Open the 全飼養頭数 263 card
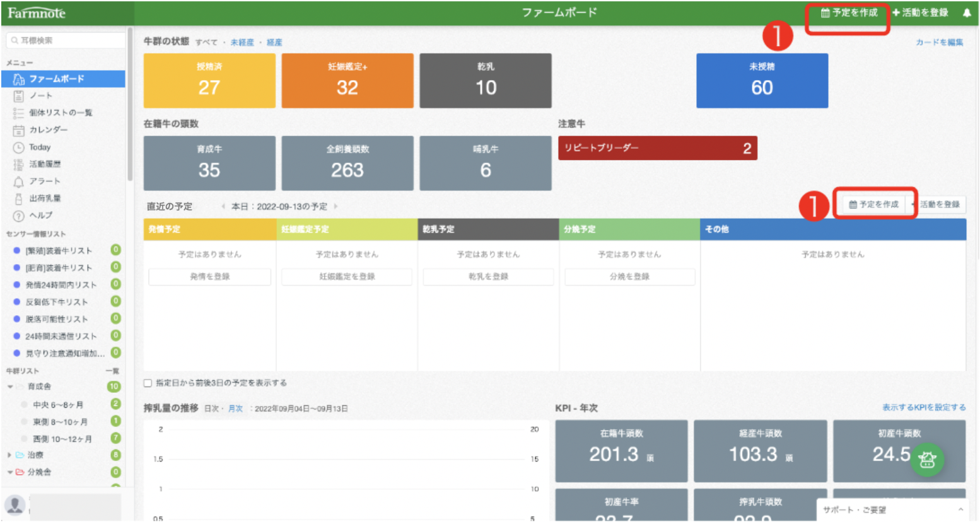 [347, 163]
